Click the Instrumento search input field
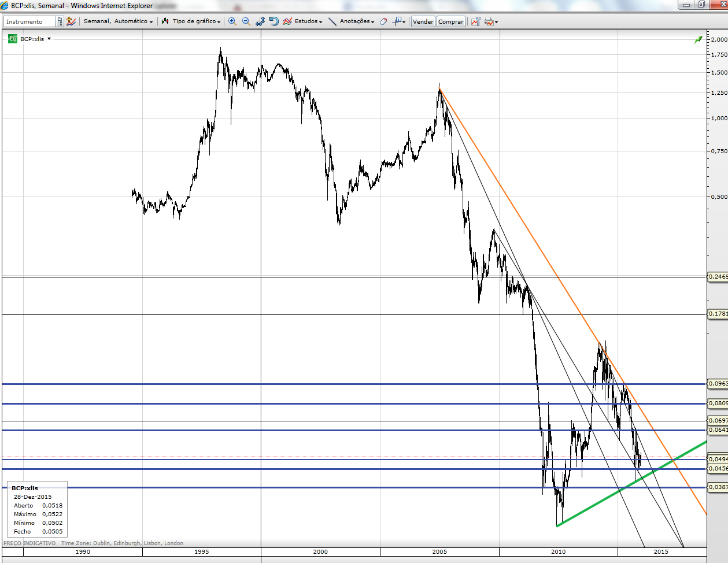 (30, 21)
